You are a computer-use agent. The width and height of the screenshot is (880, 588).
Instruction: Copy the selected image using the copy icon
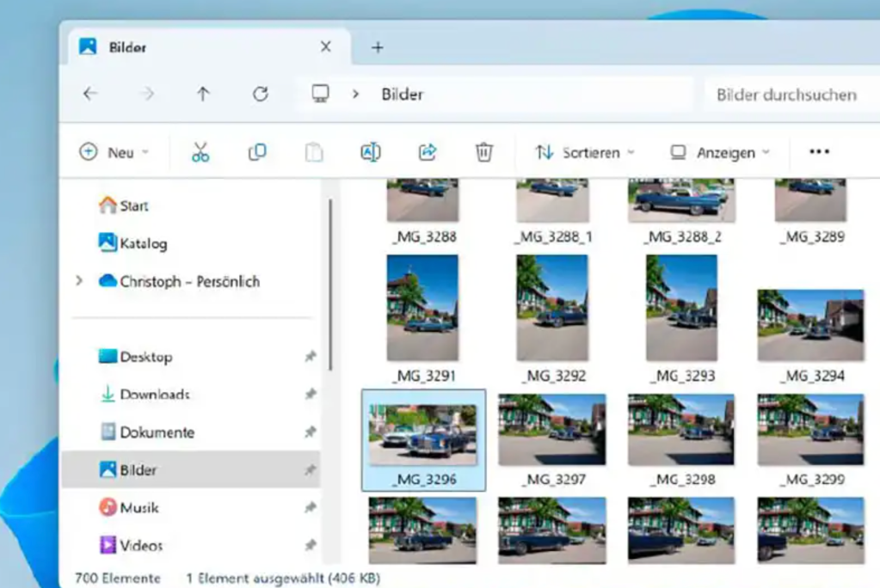click(x=255, y=152)
